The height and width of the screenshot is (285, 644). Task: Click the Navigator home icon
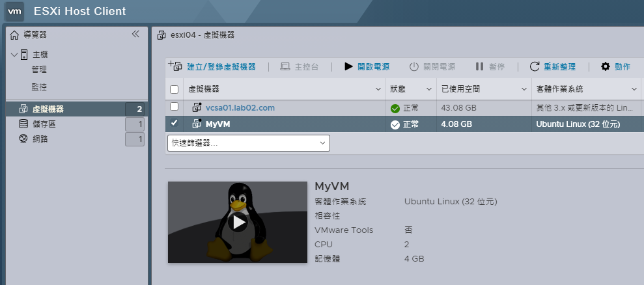coord(14,35)
